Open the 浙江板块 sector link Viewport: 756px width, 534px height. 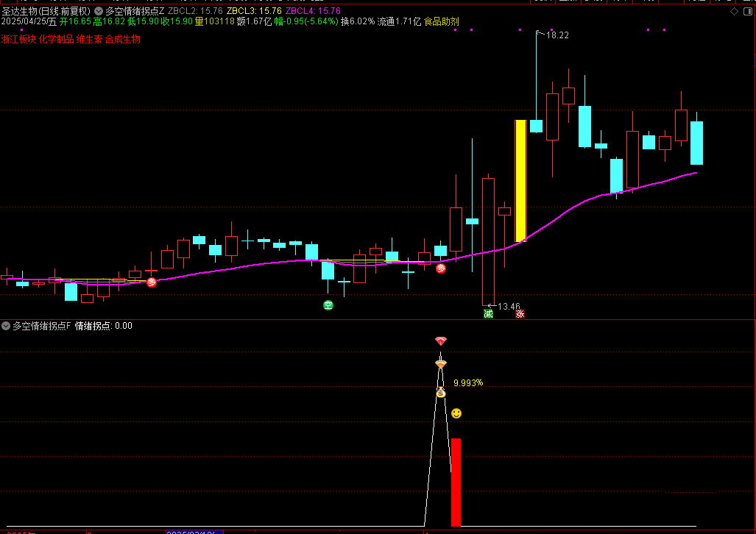coord(19,39)
